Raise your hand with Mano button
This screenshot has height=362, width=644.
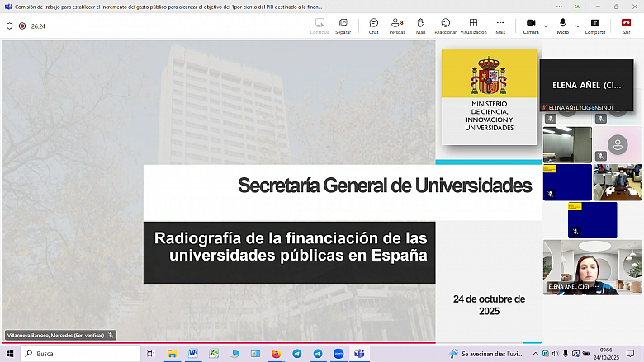point(420,25)
